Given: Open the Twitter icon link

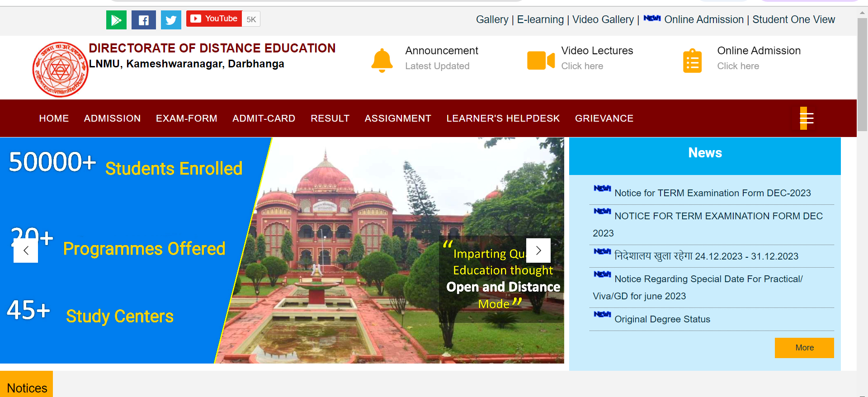Looking at the screenshot, I should click(x=171, y=20).
